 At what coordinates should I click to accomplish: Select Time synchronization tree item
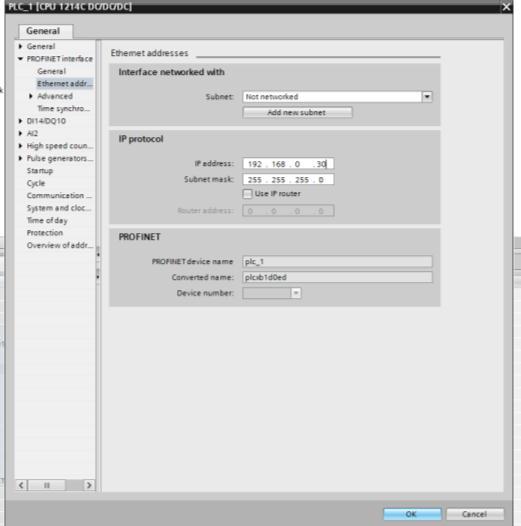click(x=63, y=109)
